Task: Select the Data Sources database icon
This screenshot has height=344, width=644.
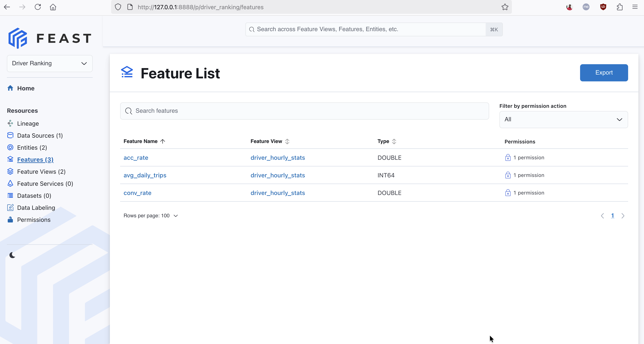Action: point(10,135)
